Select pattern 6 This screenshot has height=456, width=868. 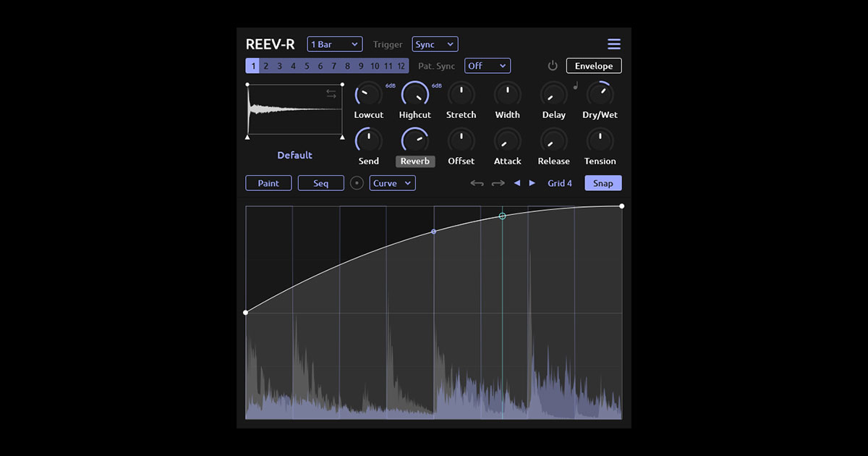(320, 66)
